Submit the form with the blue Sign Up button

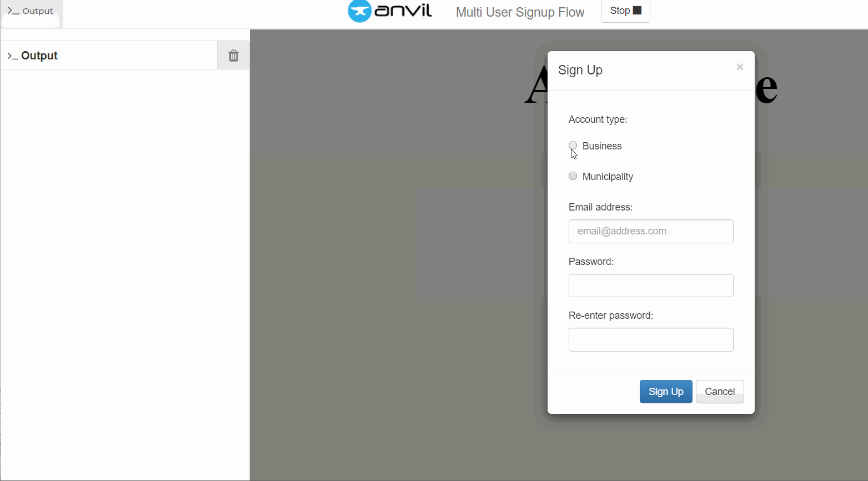(x=665, y=392)
